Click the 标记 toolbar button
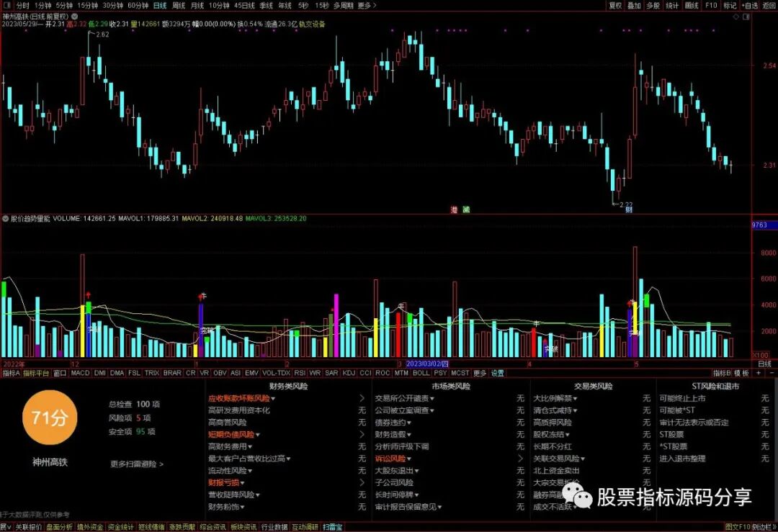Viewport: 778px width, 532px height. point(730,6)
